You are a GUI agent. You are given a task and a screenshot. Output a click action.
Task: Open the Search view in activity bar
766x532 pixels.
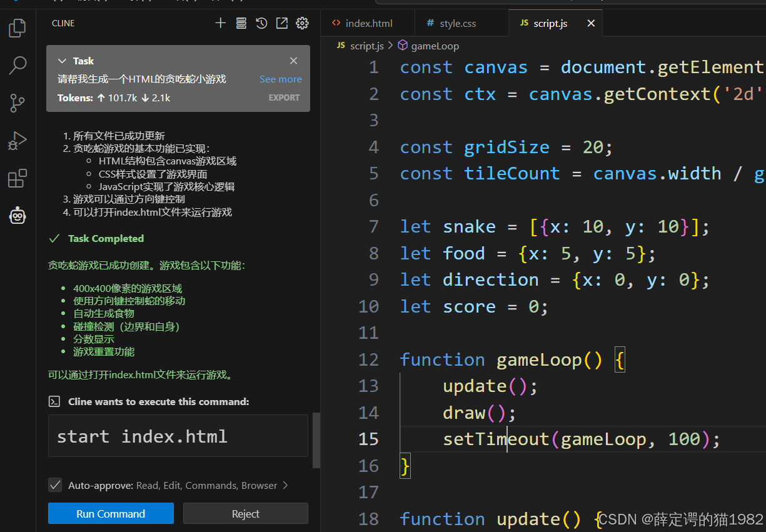click(18, 65)
